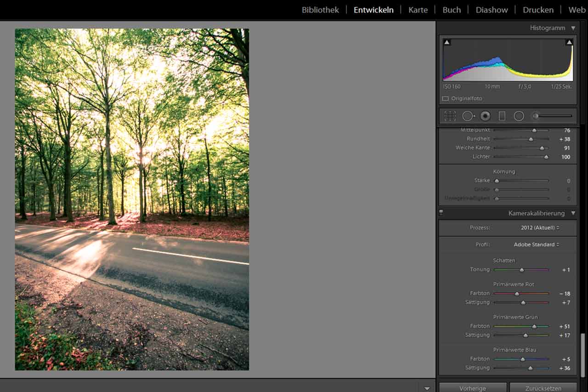Open the Prozess version dropdown
This screenshot has width=588, height=392.
(540, 228)
